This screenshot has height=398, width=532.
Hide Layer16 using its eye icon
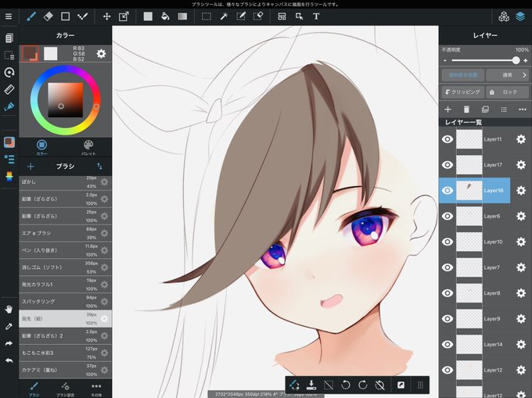point(448,191)
